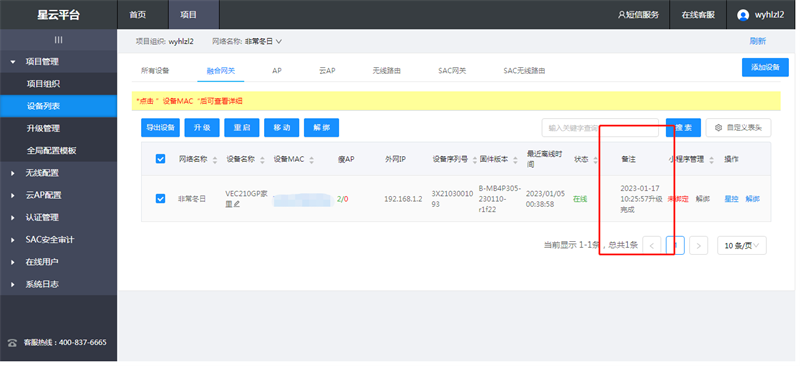Click the 导出设备 button

(x=160, y=128)
